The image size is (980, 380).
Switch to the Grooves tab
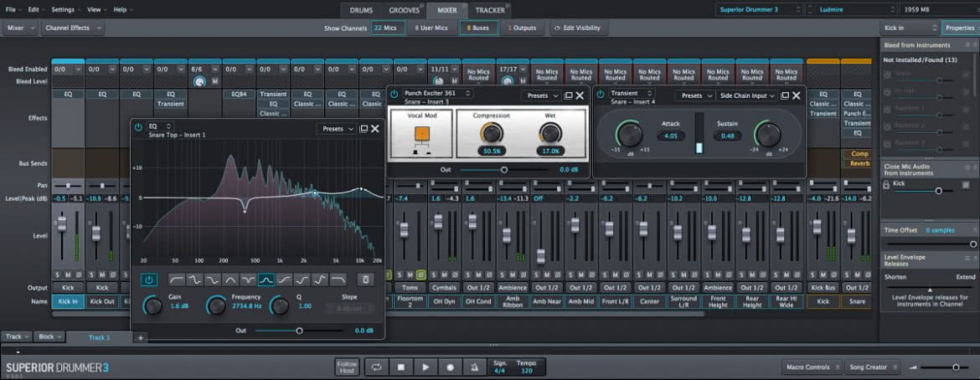click(x=405, y=10)
